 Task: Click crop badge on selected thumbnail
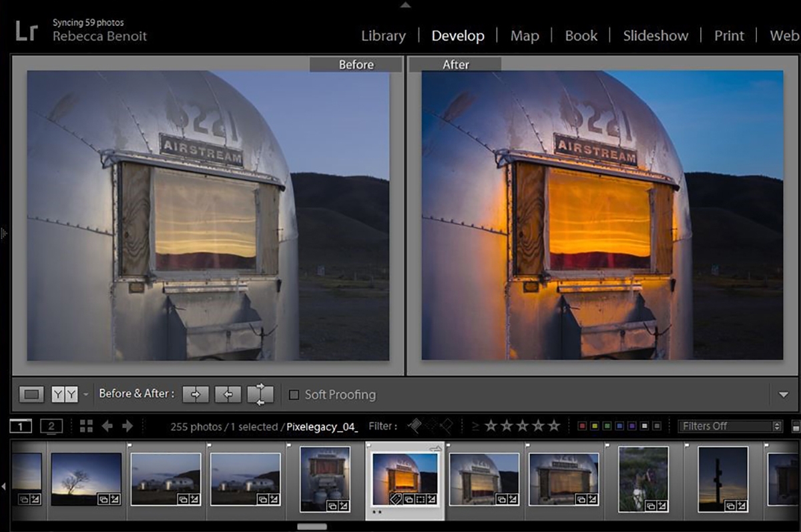coord(420,499)
